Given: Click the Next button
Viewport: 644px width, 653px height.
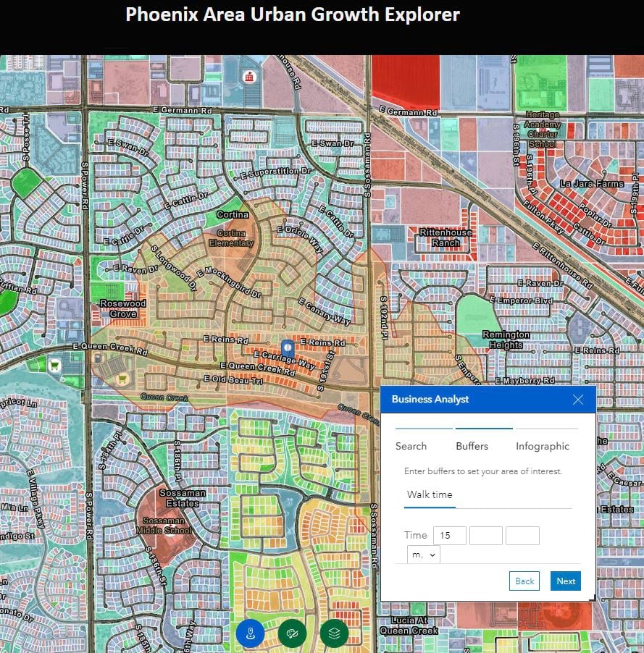Looking at the screenshot, I should click(565, 581).
